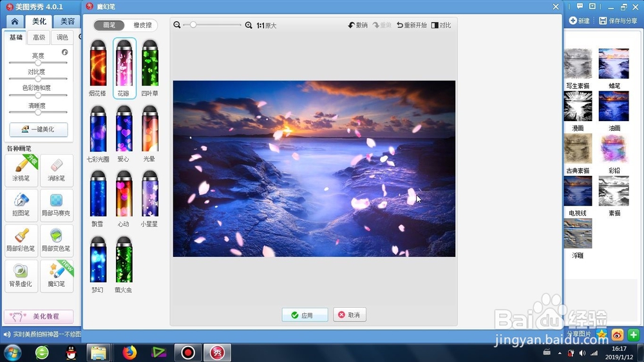Select the 光晕 glow magic brush

click(149, 133)
